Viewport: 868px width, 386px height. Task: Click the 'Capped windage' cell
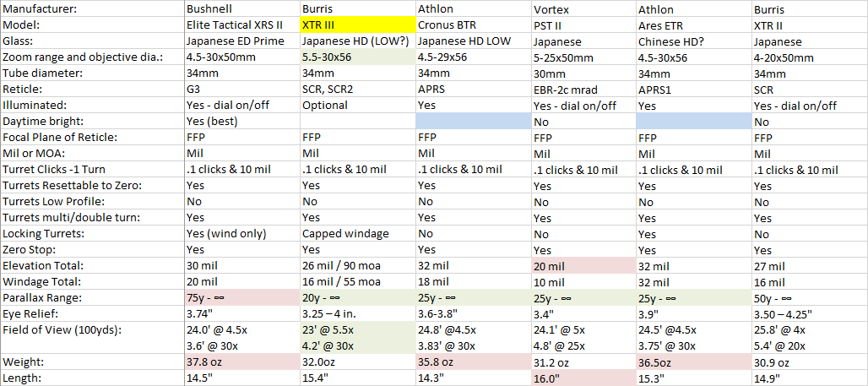[x=358, y=234]
